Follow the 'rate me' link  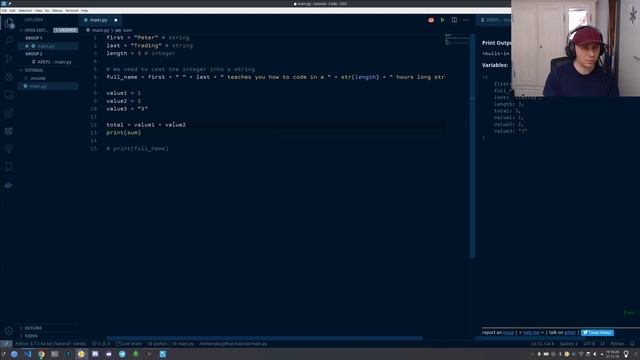(x=531, y=333)
